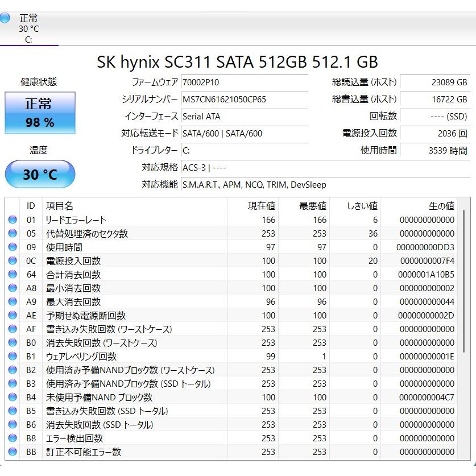Screen dimensions: 476x476
Task: Select 使用済み予備NANDブロック数 (ワーストケース) attribute name
Action: [x=130, y=370]
